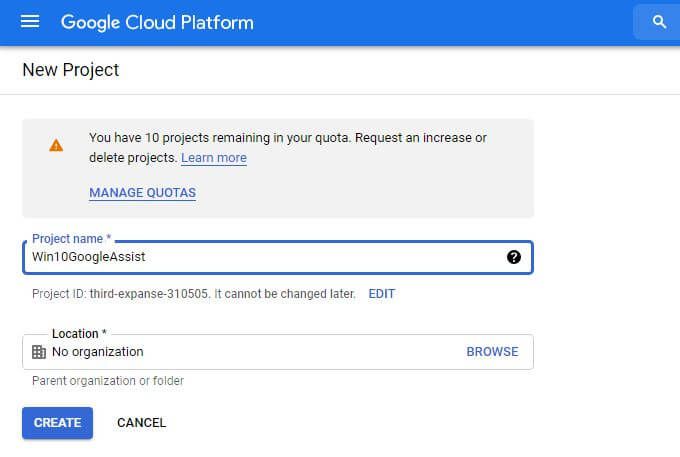Click the New Project page heading
The image size is (680, 457).
coord(71,70)
